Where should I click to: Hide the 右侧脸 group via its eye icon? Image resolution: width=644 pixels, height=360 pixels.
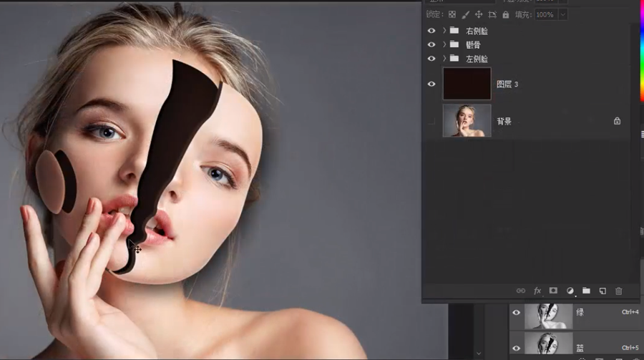pyautogui.click(x=431, y=31)
